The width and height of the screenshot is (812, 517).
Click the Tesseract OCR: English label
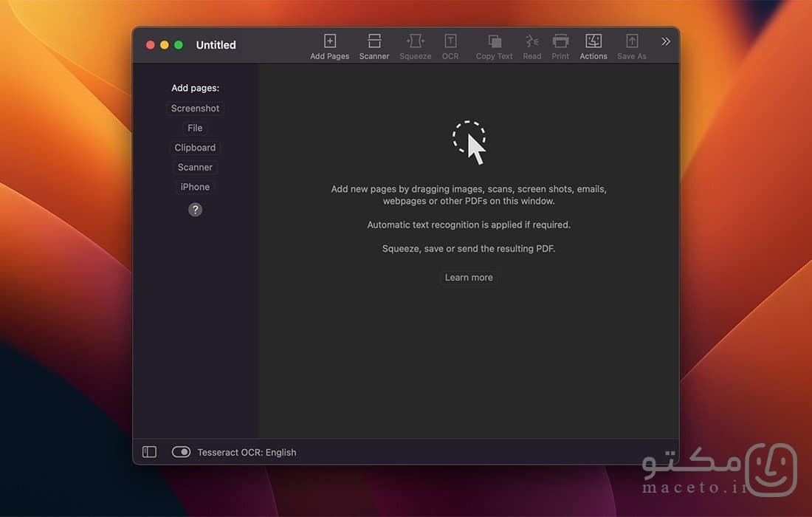pos(247,452)
